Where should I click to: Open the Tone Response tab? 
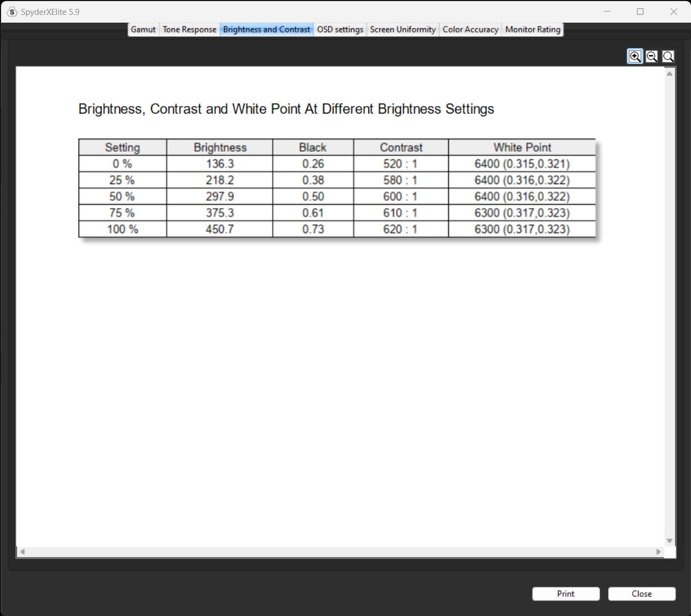pyautogui.click(x=189, y=29)
